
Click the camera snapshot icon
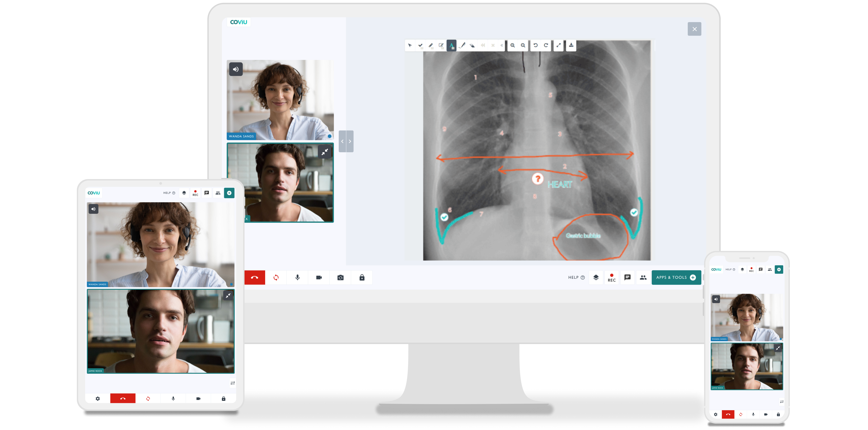[340, 277]
